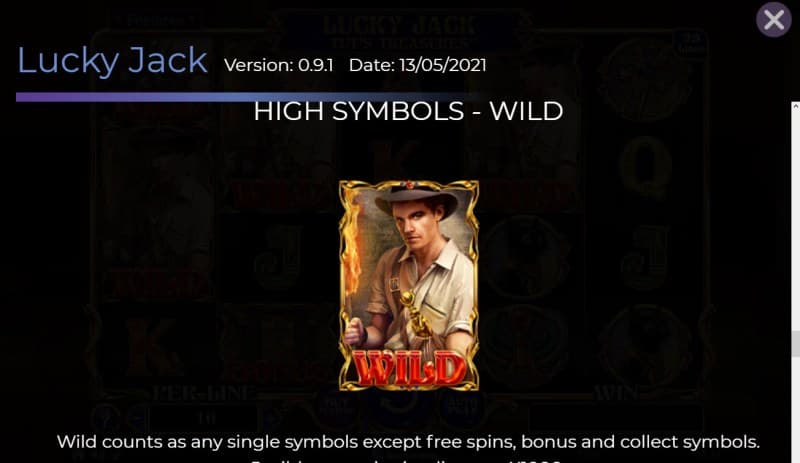800x463 pixels.
Task: Click the vertical scrollbar thumb
Action: (x=795, y=344)
